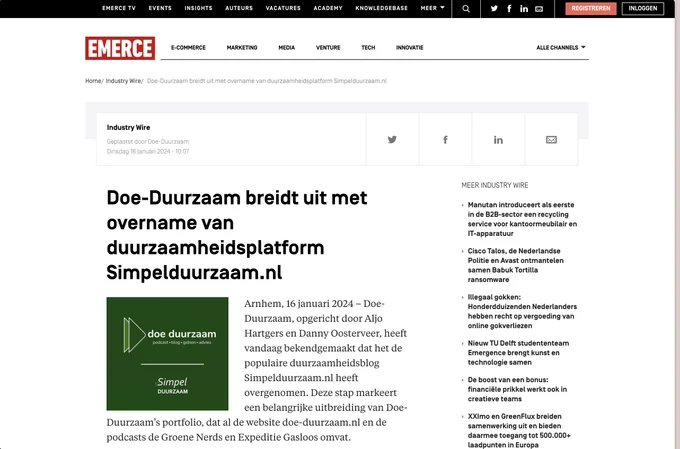Select the TECH channel
Screen dimensions: 680x449
[368, 47]
